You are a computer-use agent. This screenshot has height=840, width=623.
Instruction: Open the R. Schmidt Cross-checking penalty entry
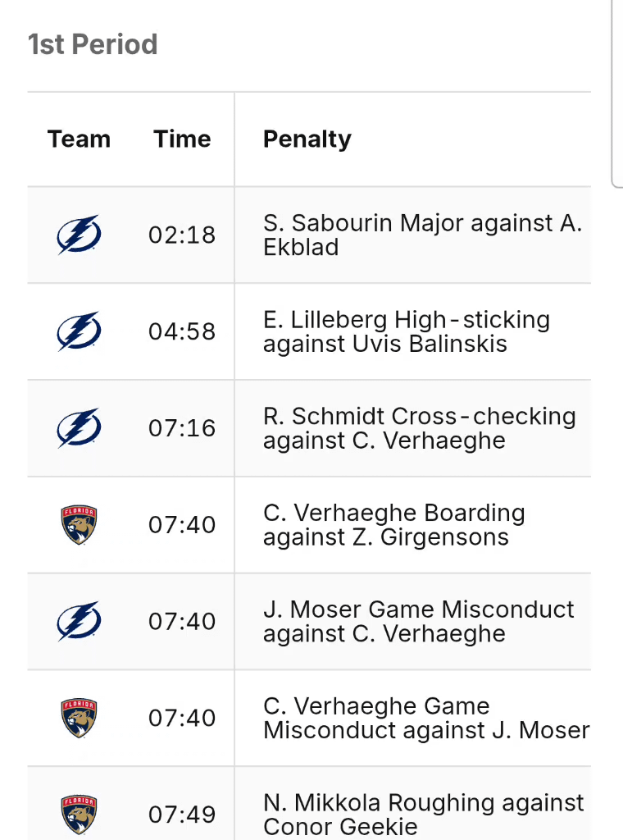[419, 428]
